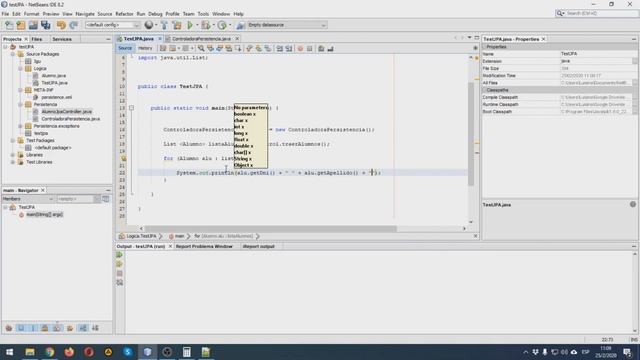Image resolution: width=640 pixels, height=360 pixels.
Task: Select persistence.xml in project tree
Action: pyautogui.click(x=56, y=97)
